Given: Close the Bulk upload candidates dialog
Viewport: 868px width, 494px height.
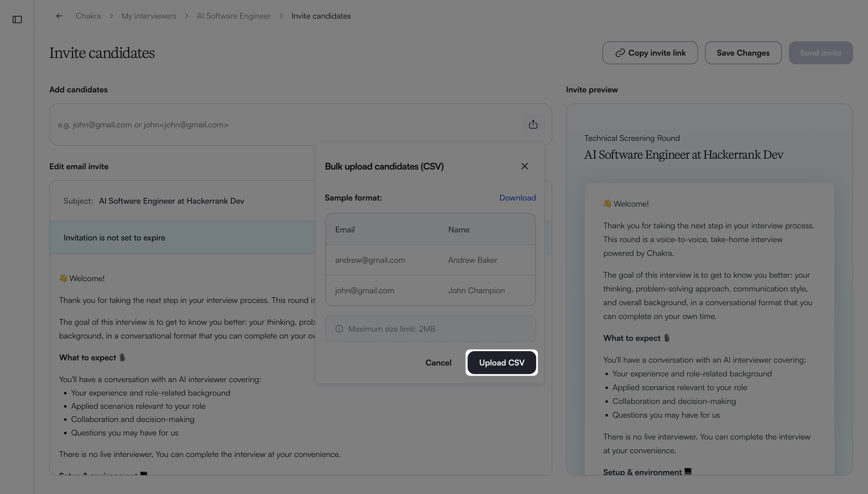Looking at the screenshot, I should (x=524, y=166).
